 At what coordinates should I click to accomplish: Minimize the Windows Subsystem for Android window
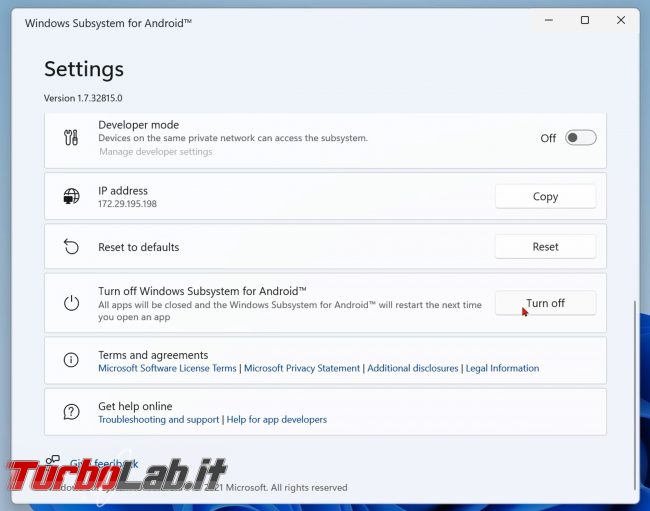(549, 20)
